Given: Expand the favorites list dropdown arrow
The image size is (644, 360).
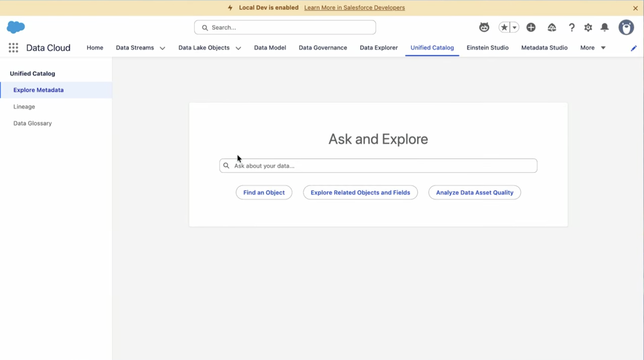Looking at the screenshot, I should pos(514,27).
